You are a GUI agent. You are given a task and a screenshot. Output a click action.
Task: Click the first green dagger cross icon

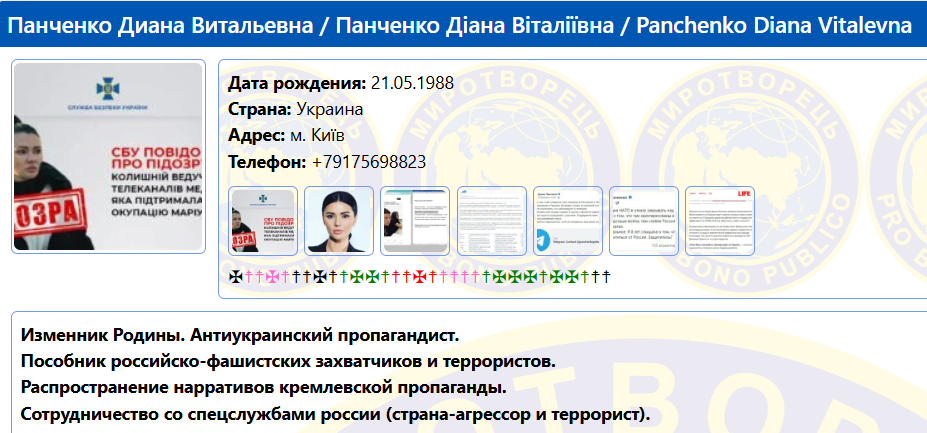pos(343,276)
